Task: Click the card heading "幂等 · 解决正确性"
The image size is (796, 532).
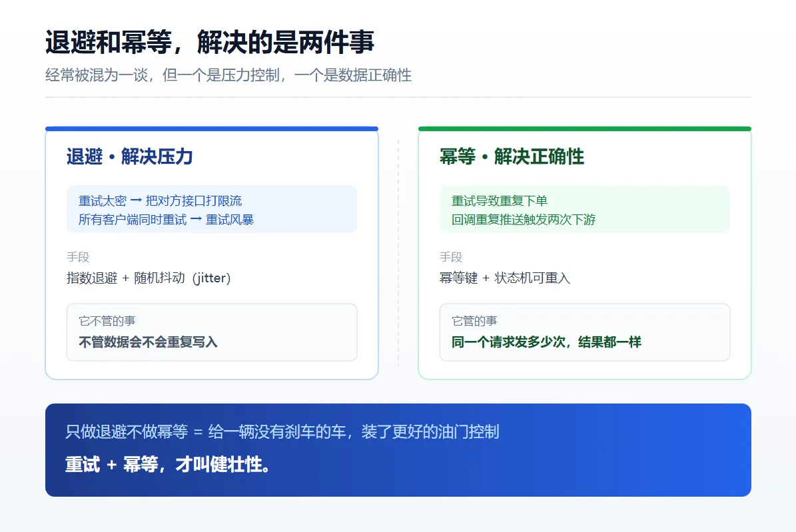Action: 512,156
